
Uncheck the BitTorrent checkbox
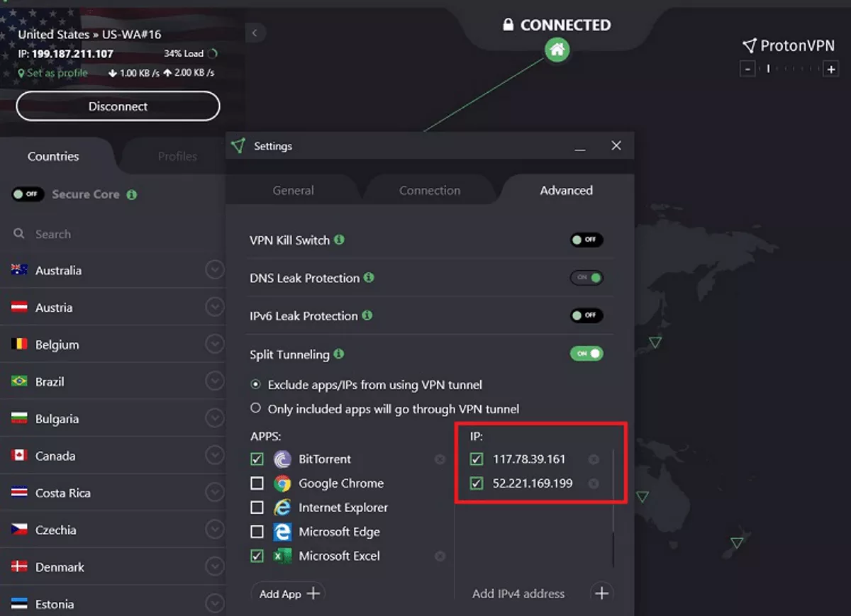tap(257, 459)
